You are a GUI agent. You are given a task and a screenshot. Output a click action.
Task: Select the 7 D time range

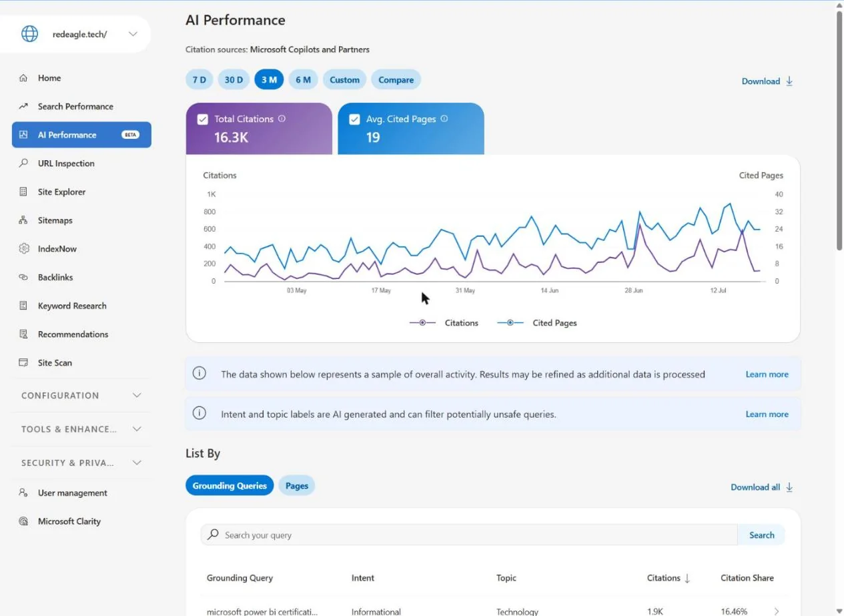(199, 79)
